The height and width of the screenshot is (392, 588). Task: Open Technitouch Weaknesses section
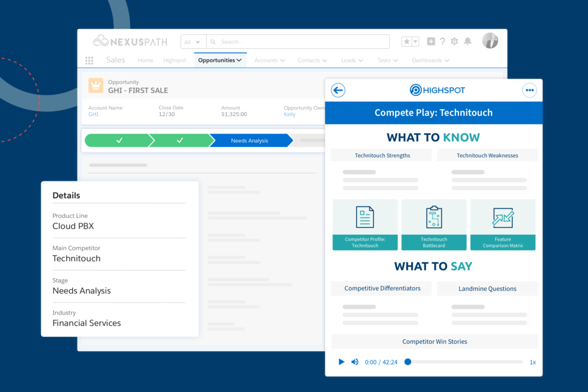[x=488, y=155]
